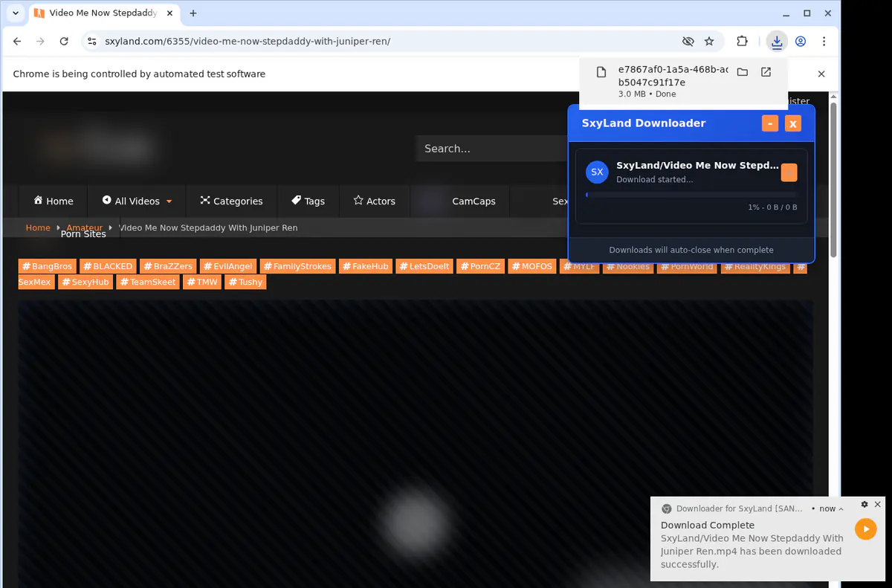Image resolution: width=892 pixels, height=588 pixels.
Task: Click the crossed-out eye tracking-protection icon
Action: tap(688, 42)
